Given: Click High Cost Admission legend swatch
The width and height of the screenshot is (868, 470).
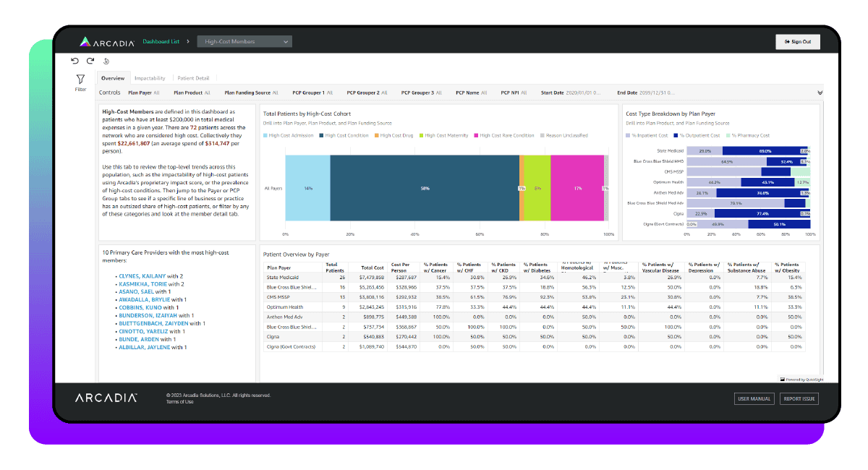Looking at the screenshot, I should pyautogui.click(x=265, y=135).
